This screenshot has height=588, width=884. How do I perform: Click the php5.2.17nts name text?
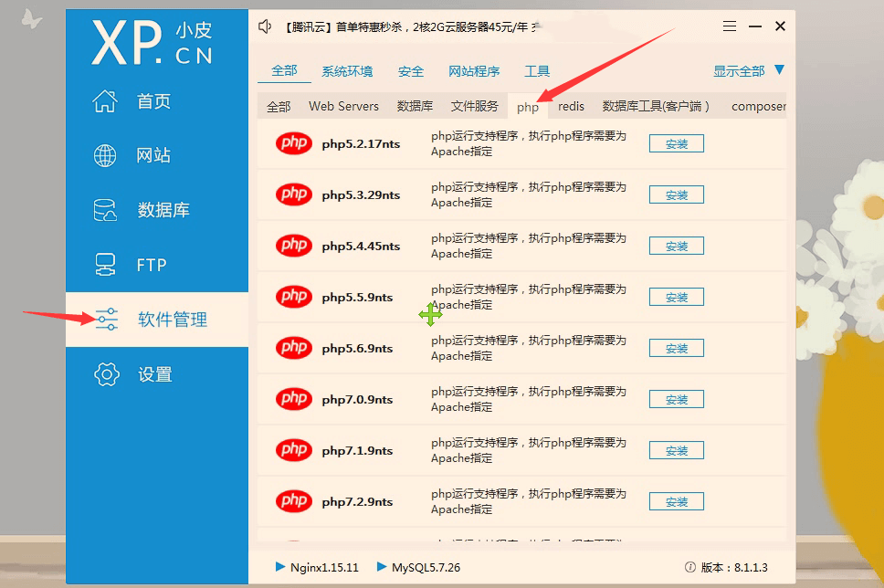click(x=361, y=144)
